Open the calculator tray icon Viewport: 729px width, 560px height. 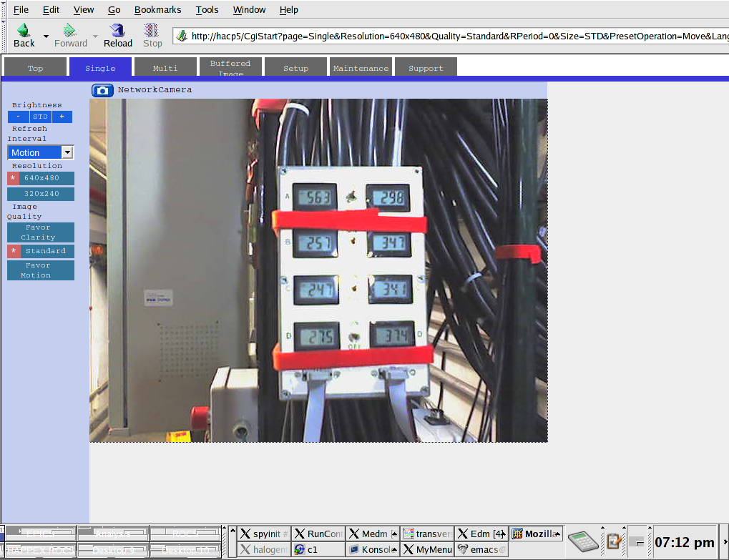coord(583,541)
